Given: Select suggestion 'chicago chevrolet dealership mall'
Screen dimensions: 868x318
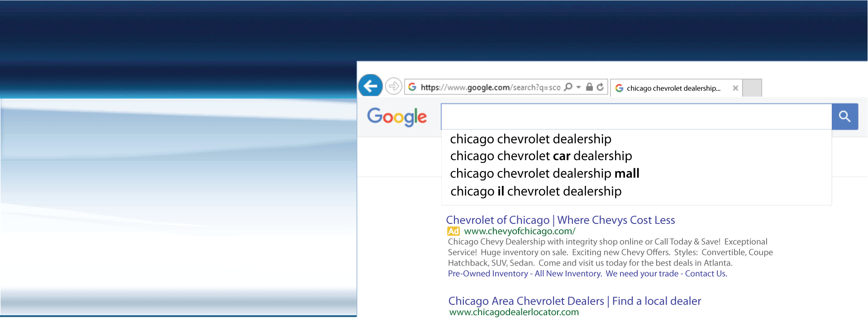Looking at the screenshot, I should click(544, 174).
